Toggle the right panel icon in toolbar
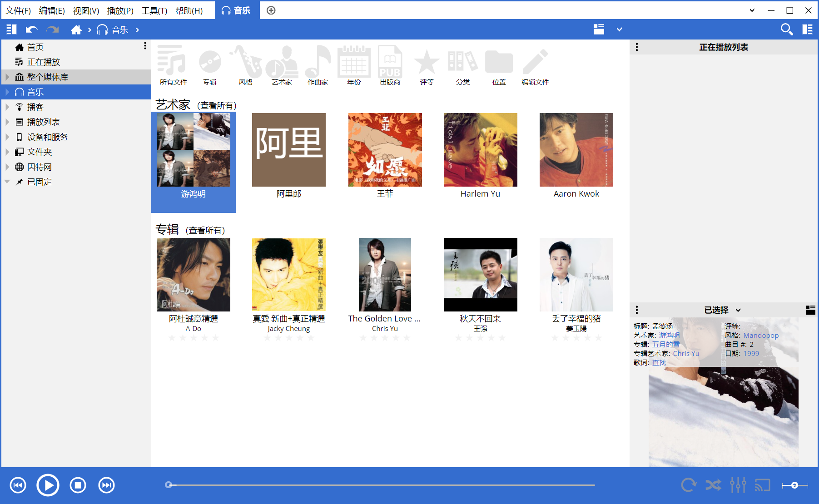The height and width of the screenshot is (504, 819). (x=808, y=30)
